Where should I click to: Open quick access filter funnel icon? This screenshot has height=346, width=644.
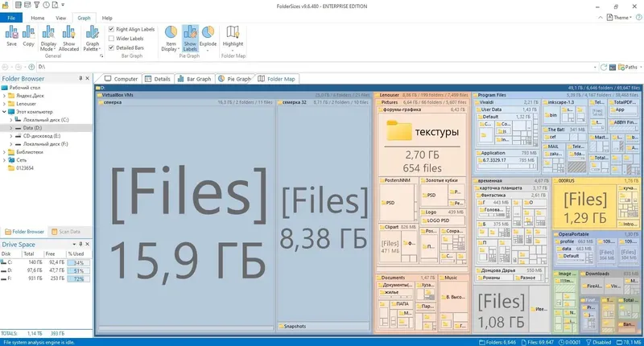tap(36, 5)
